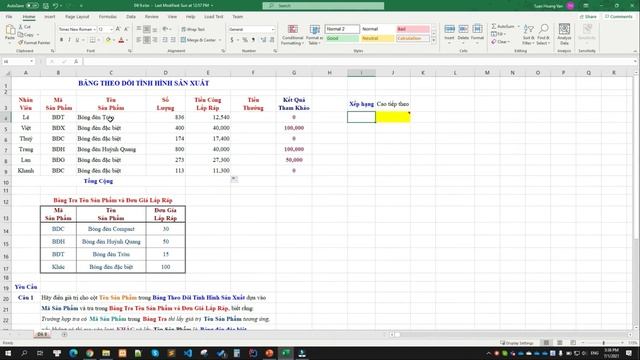Click Increase Decimal icon
The height and width of the screenshot is (360, 640).
pyautogui.click(x=263, y=40)
